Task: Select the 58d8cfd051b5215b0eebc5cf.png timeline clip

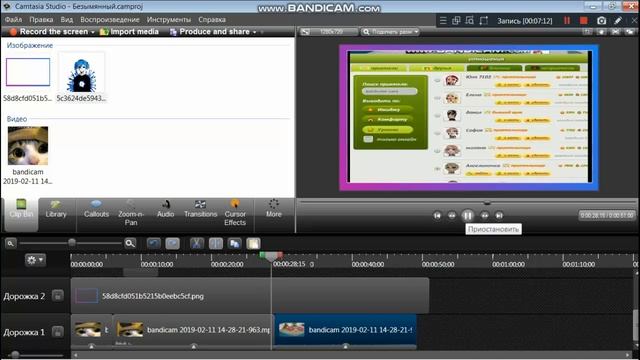Action: tap(250, 296)
